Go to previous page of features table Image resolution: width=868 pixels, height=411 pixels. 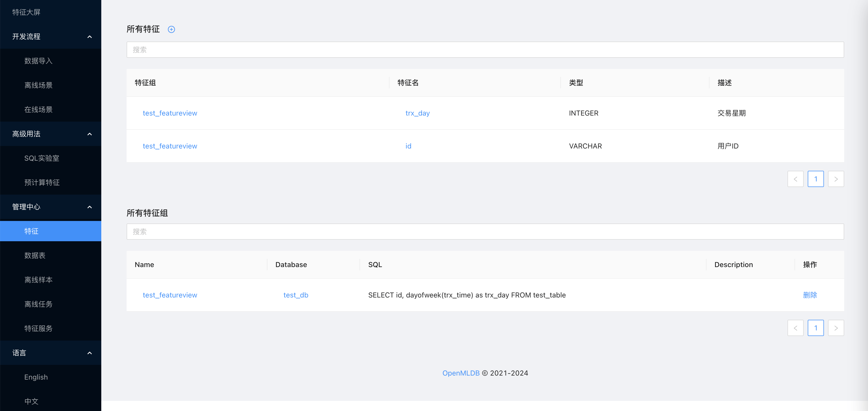point(795,179)
